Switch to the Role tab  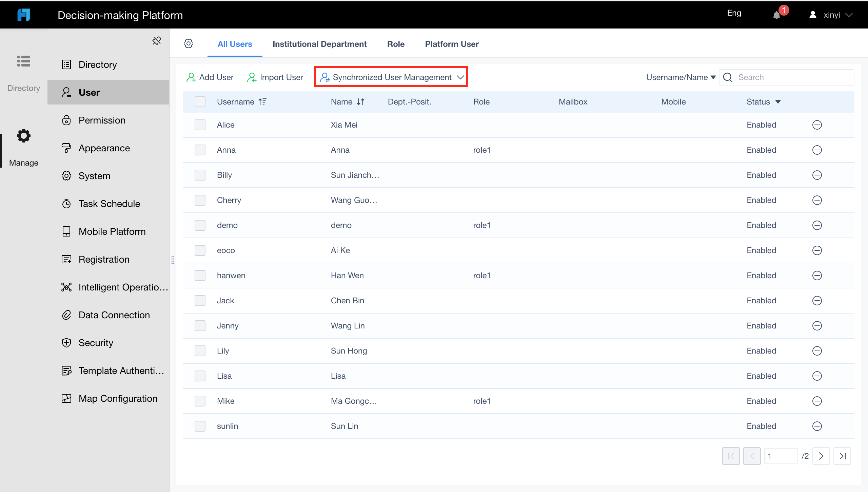point(395,44)
